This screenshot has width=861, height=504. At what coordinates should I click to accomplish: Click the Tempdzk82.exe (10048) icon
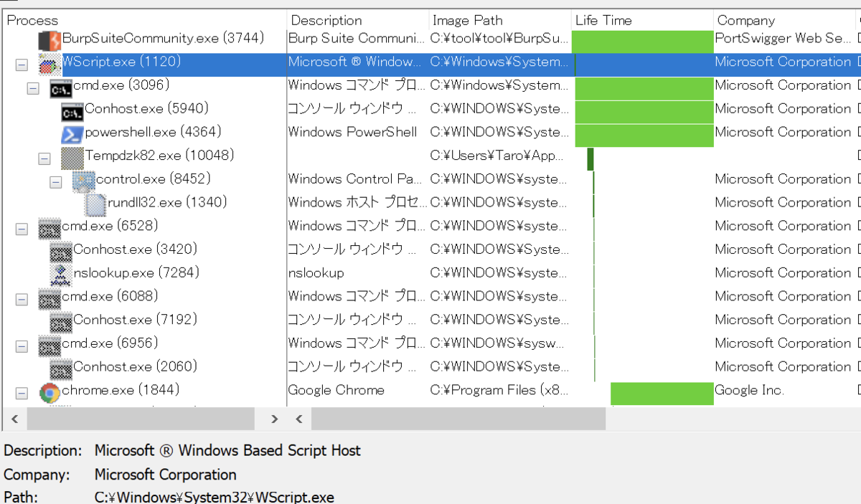72,158
